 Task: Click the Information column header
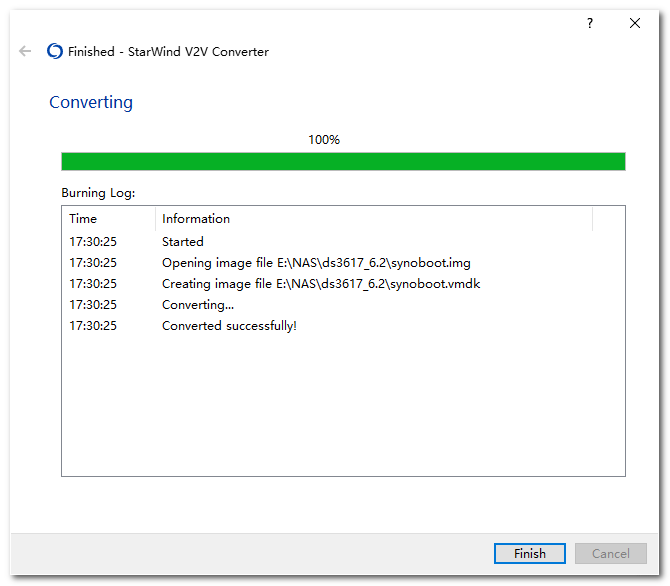(x=374, y=218)
